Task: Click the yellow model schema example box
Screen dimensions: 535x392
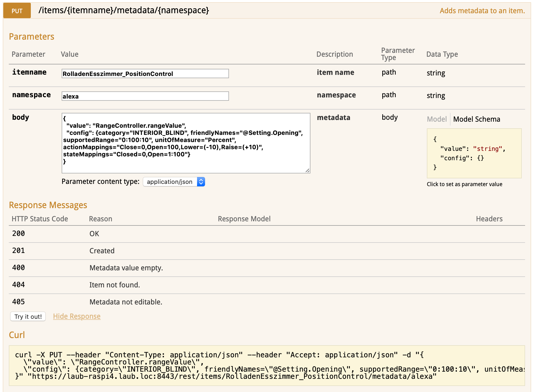Action: point(474,153)
